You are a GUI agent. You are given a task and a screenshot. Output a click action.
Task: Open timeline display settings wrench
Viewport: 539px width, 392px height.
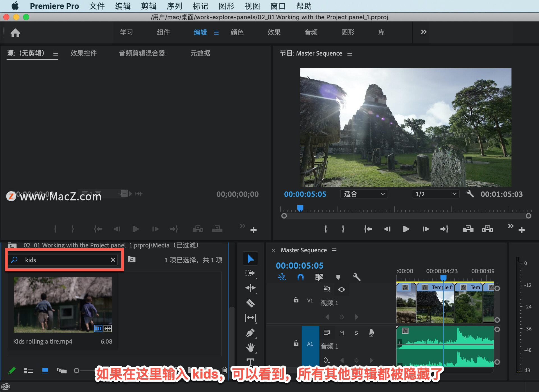(x=357, y=277)
